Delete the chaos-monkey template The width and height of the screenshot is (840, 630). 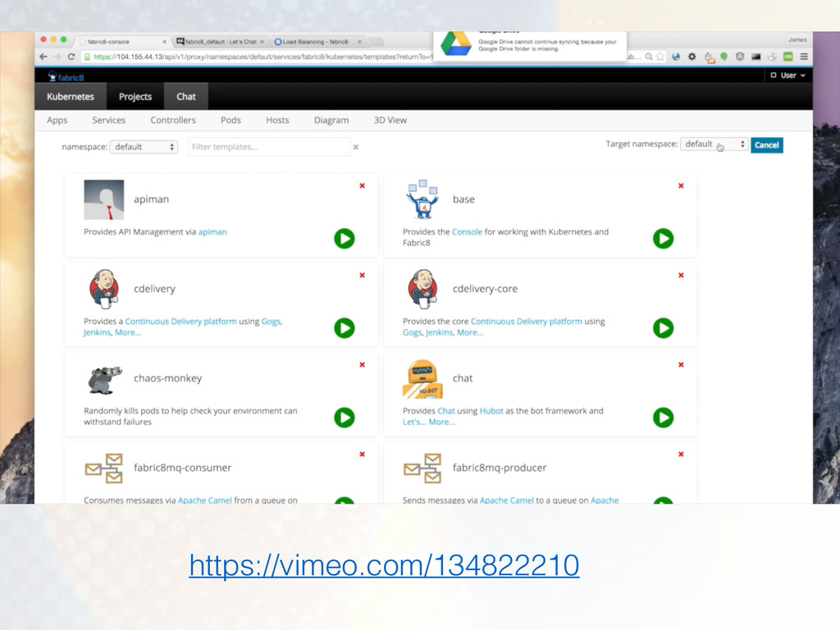pos(362,365)
